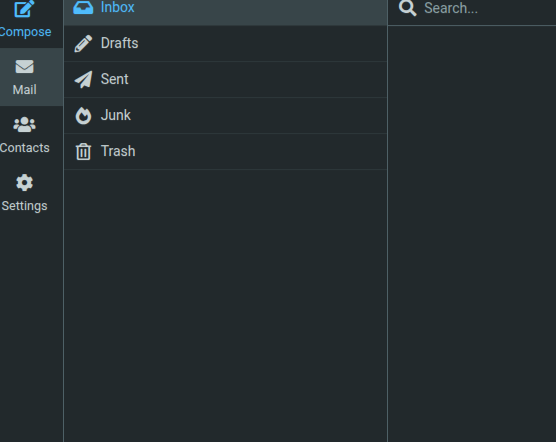
Task: Click the Mail envelope icon
Action: point(24,66)
